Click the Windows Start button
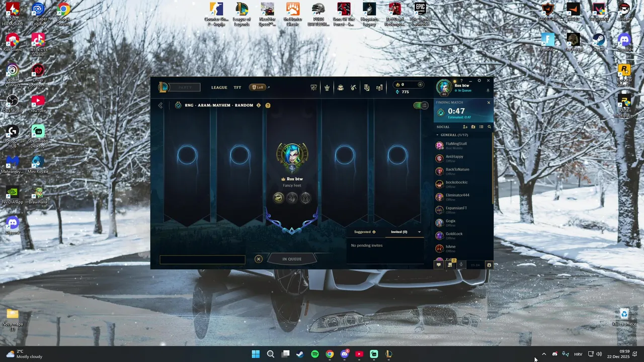 (x=256, y=354)
